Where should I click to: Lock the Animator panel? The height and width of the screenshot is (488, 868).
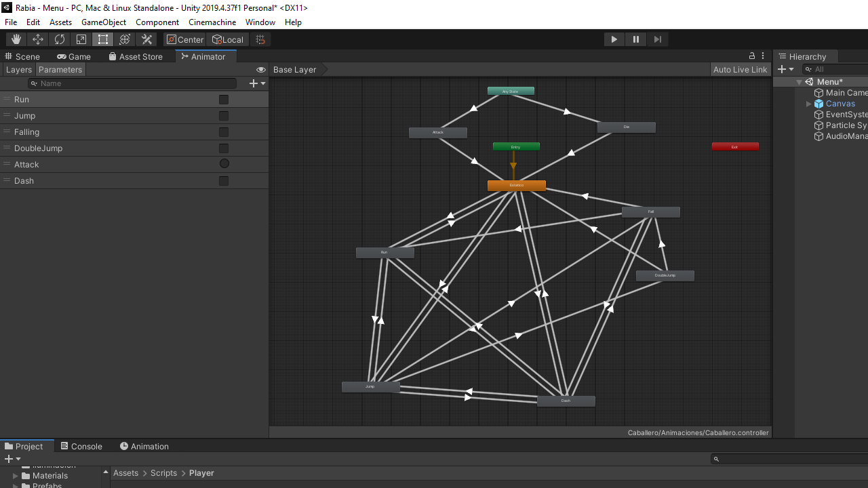[751, 56]
